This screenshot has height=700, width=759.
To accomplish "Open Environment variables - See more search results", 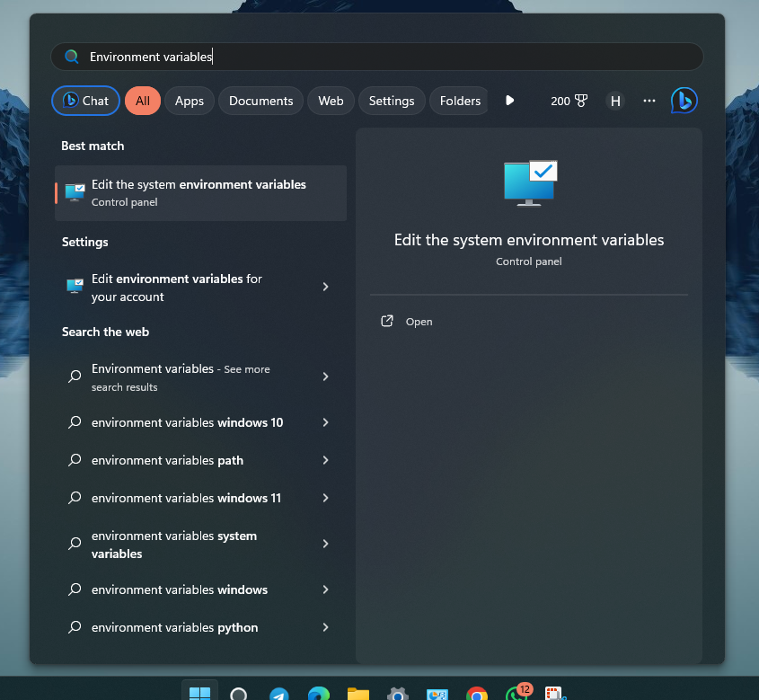I will coord(201,377).
